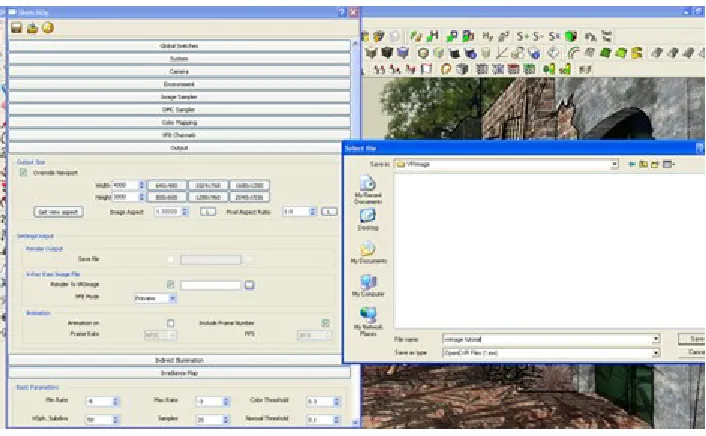The image size is (706, 436).
Task: Go up one folder level in Select File
Action: point(643,164)
